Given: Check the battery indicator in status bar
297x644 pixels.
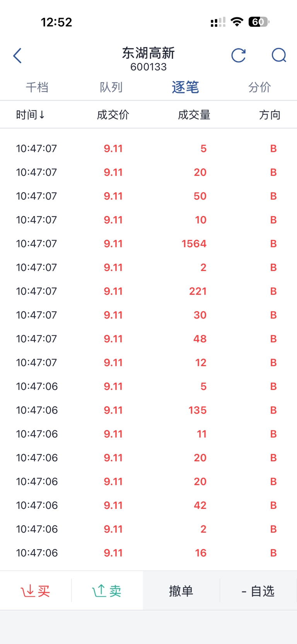Looking at the screenshot, I should click(x=259, y=22).
